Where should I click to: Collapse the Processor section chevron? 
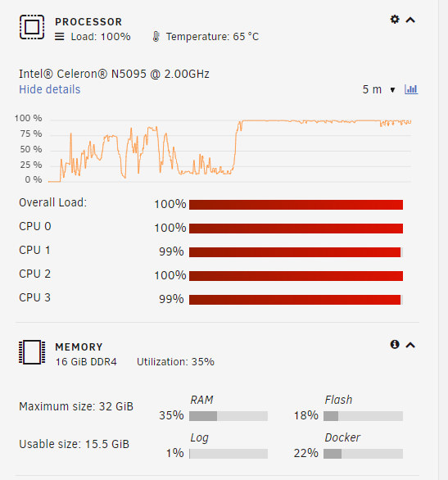tap(410, 20)
